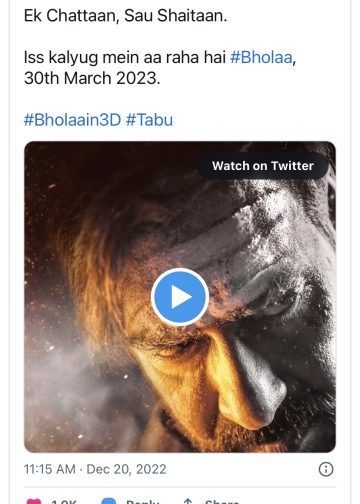Open the #Bholaain3D hashtag
This screenshot has width=360, height=504.
click(72, 120)
